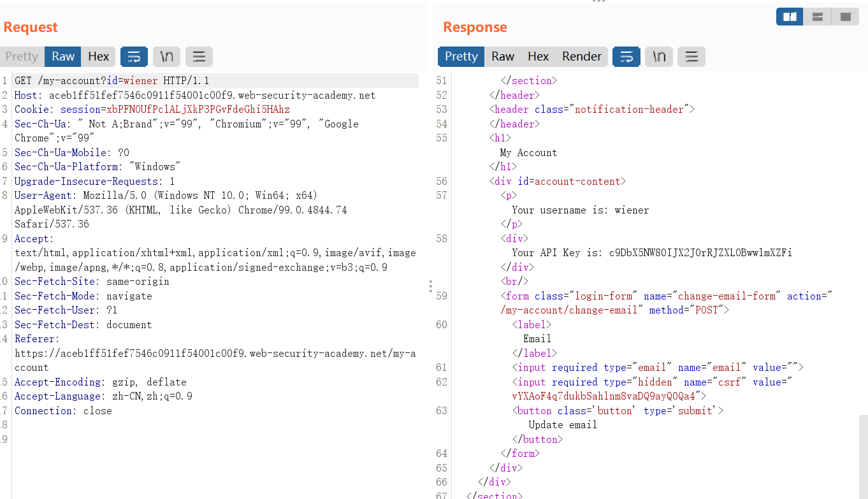Click the notification-header class line in response
Screen dimensions: 868x499
pos(591,110)
